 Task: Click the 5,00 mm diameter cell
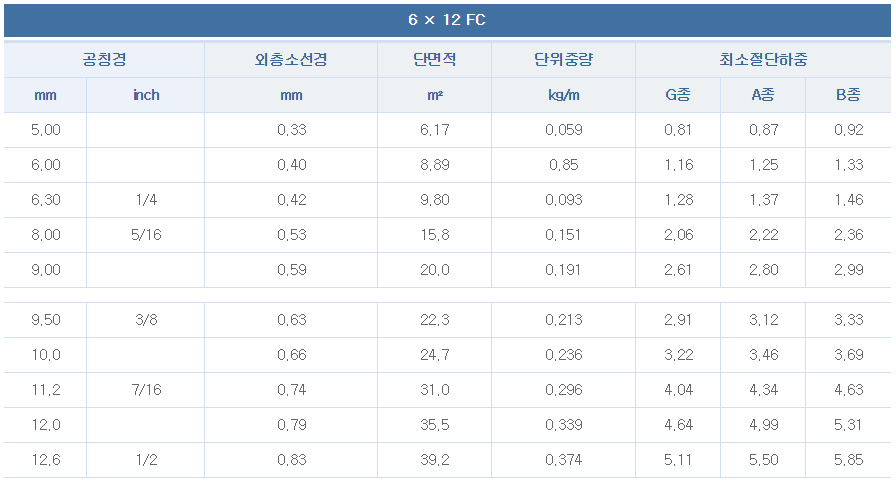46,130
